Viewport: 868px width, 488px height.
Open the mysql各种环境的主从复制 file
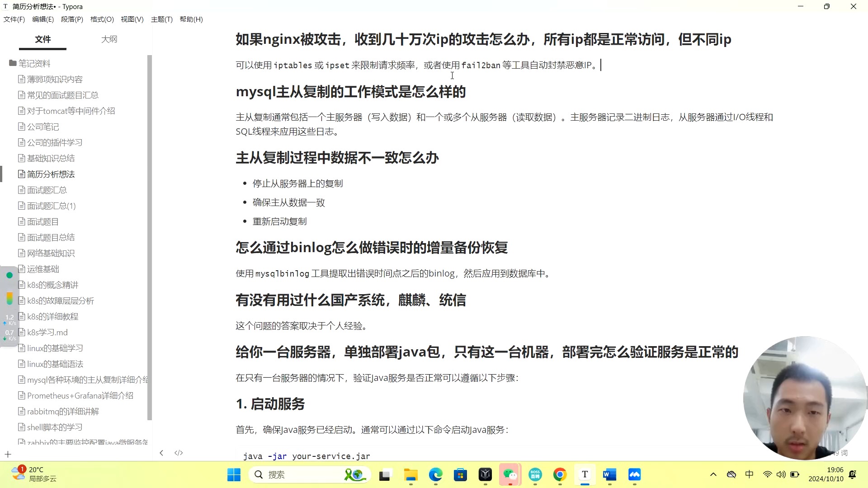pos(83,380)
